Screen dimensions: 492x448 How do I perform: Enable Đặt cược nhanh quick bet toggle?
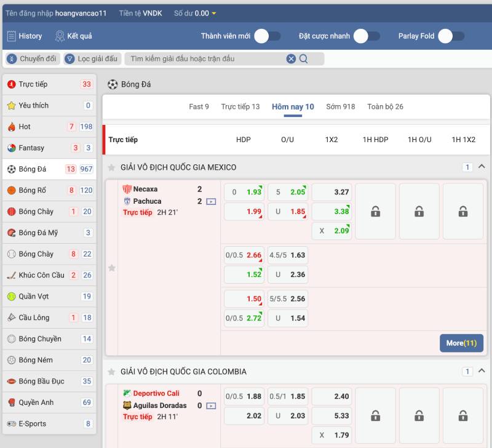point(367,36)
